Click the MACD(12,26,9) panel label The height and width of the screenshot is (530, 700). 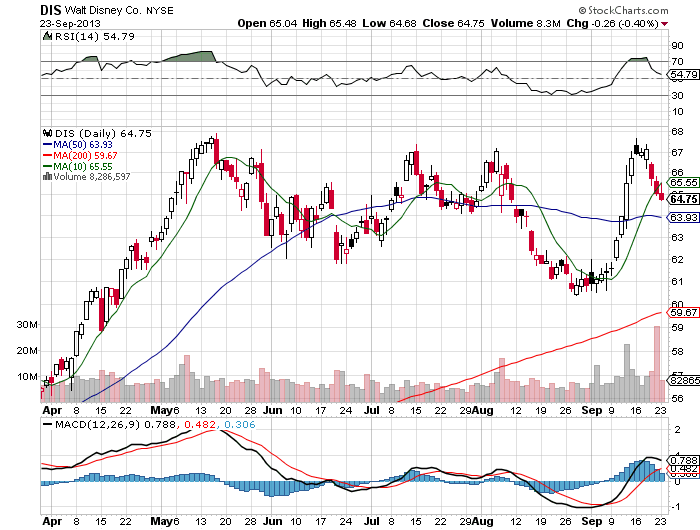pyautogui.click(x=97, y=424)
